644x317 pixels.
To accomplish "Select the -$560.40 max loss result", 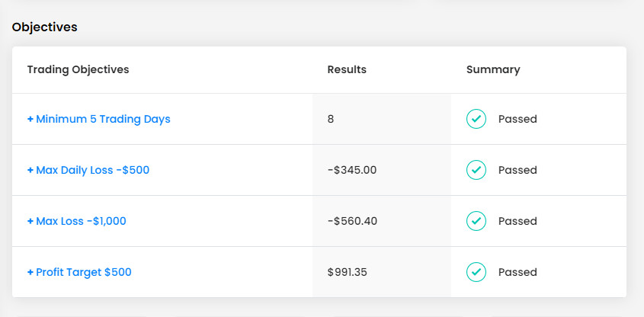I will (352, 221).
